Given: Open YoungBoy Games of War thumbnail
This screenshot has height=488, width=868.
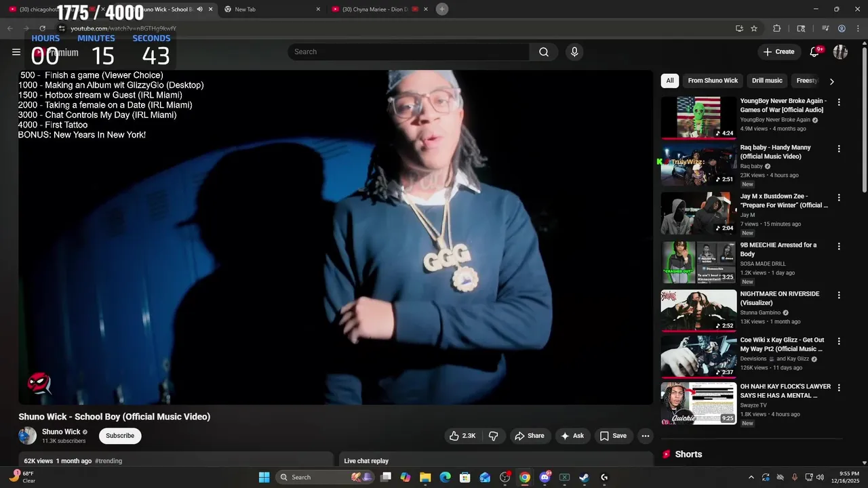Looking at the screenshot, I should click(698, 117).
